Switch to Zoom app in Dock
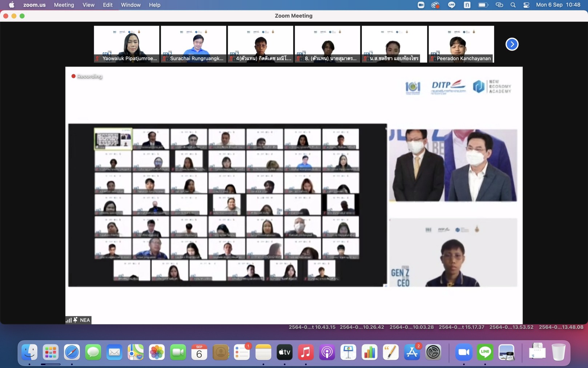Viewport: 588px width, 368px height. pyautogui.click(x=464, y=352)
